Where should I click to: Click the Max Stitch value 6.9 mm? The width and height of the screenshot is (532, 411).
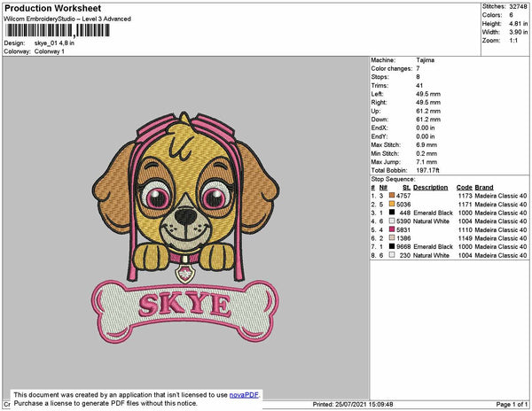[x=426, y=144]
